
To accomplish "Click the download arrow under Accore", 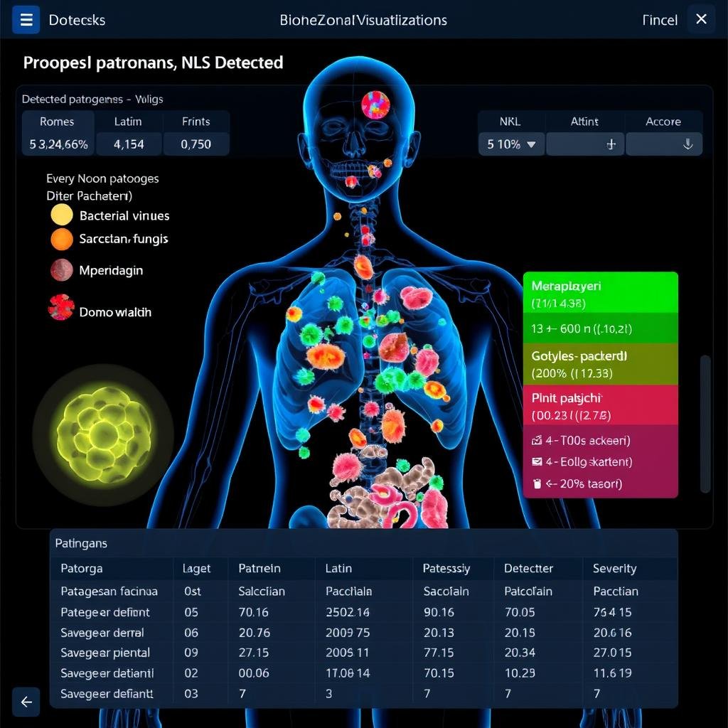I will click(687, 144).
